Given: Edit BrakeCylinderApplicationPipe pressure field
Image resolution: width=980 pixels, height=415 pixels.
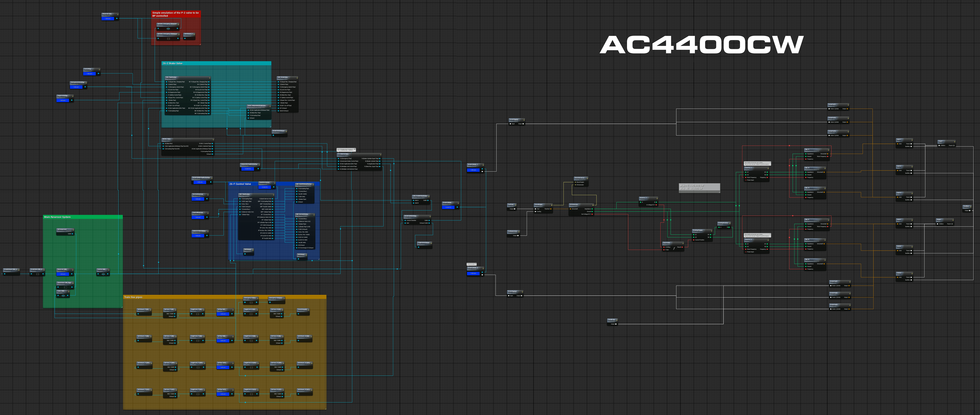Looking at the screenshot, I should [200, 182].
